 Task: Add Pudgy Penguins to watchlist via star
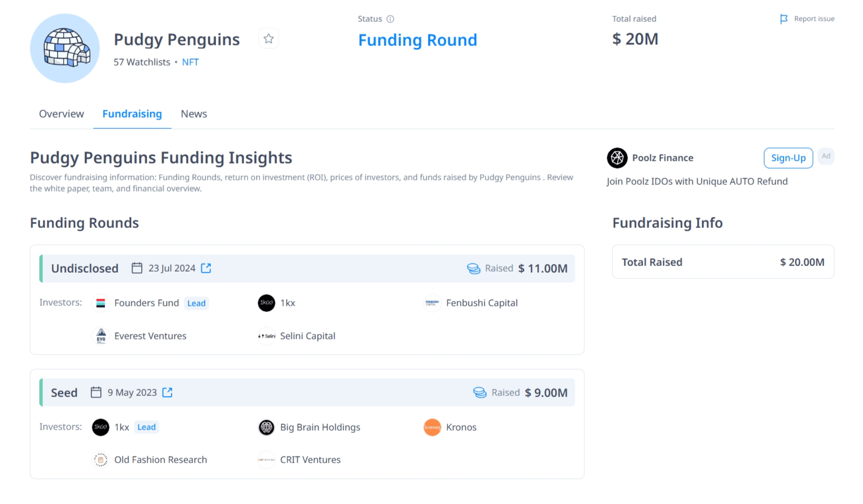coord(268,39)
